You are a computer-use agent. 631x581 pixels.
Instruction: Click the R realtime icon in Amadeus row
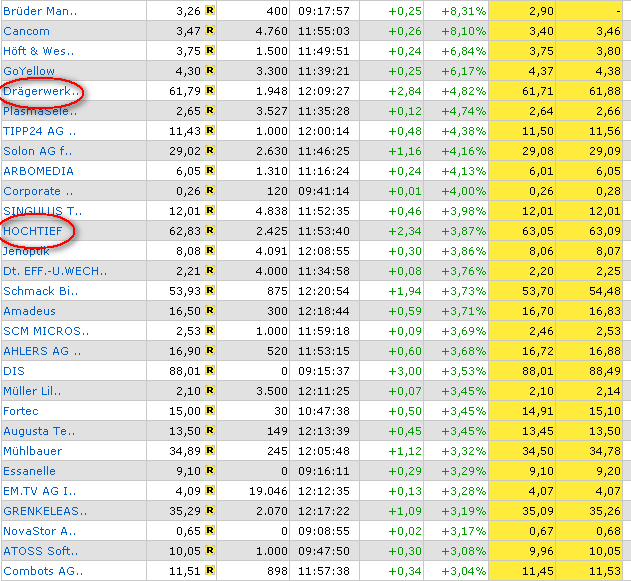tap(210, 310)
